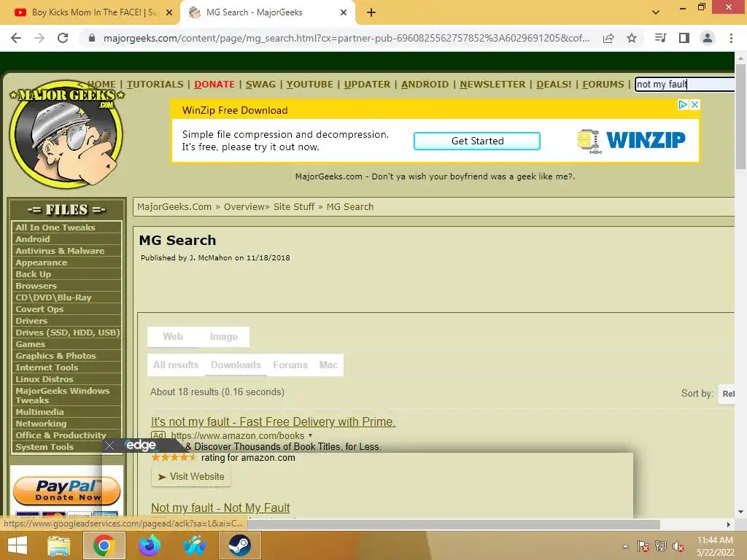
Task: Click the browser forward arrow
Action: (39, 38)
